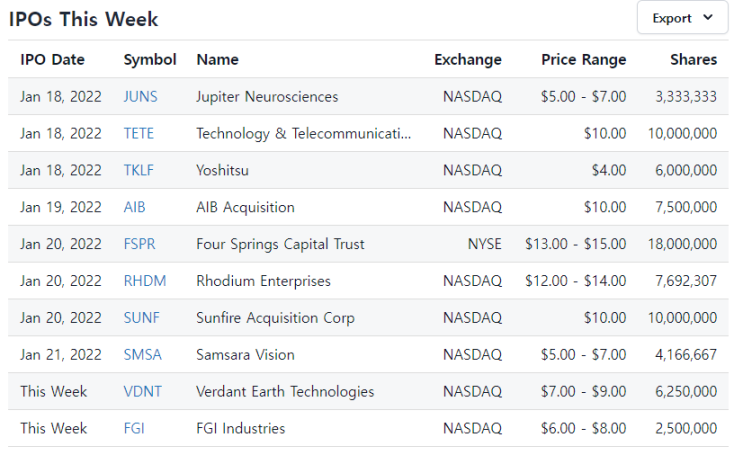
Task: Sort by Exchange column header
Action: click(x=468, y=60)
